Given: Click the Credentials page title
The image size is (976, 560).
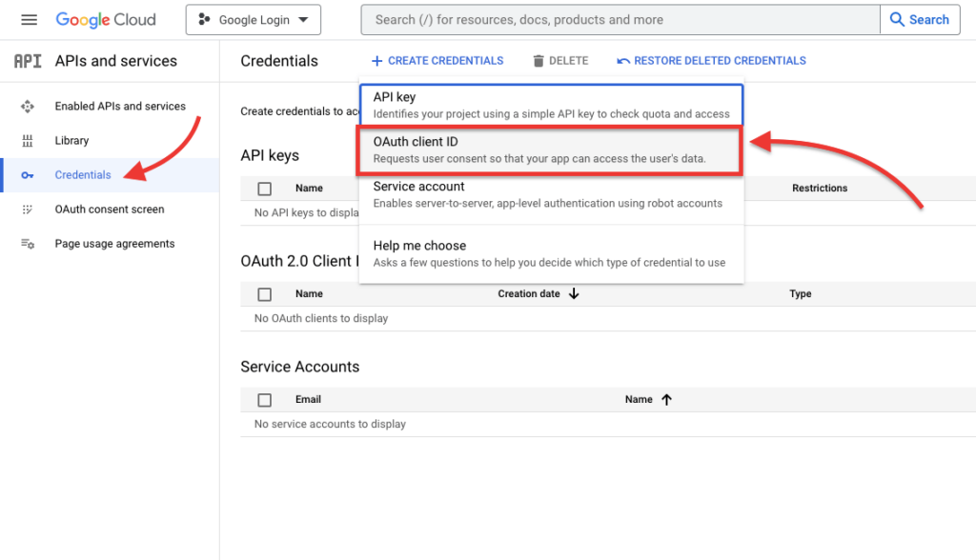Looking at the screenshot, I should pyautogui.click(x=279, y=61).
